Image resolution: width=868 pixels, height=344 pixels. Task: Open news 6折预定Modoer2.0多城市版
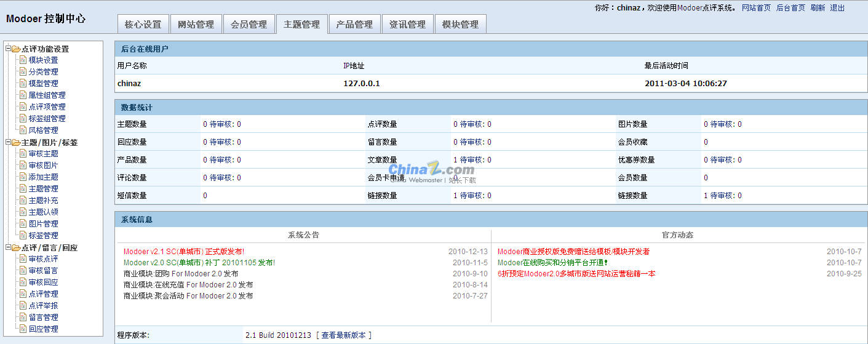pyautogui.click(x=576, y=274)
